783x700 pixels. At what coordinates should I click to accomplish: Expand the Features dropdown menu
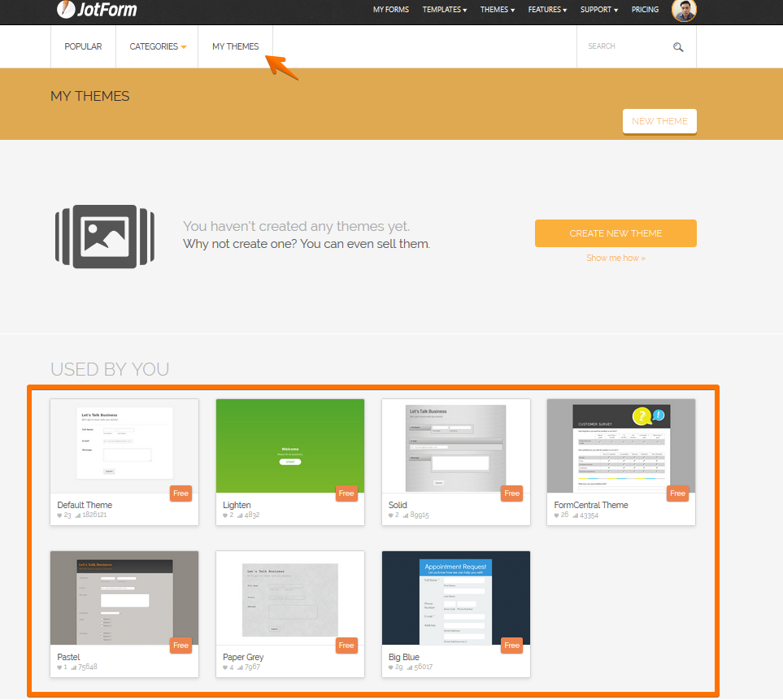pos(547,10)
